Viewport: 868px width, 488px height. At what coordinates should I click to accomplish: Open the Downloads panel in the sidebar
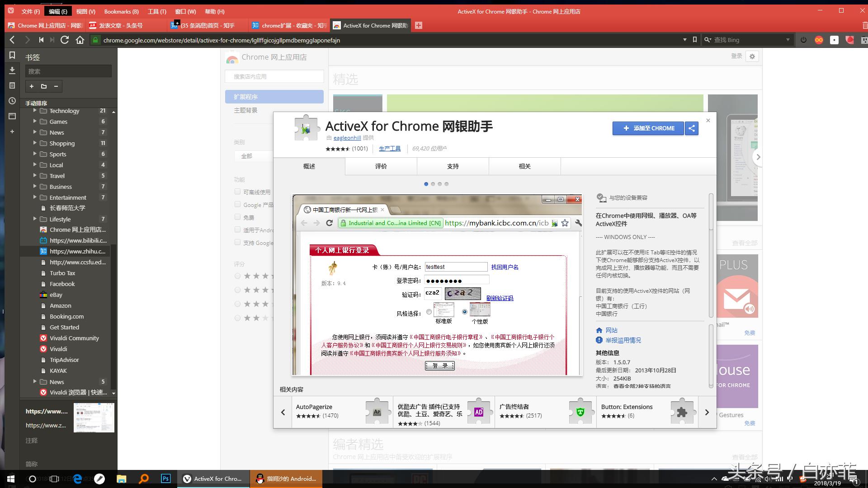(x=12, y=71)
